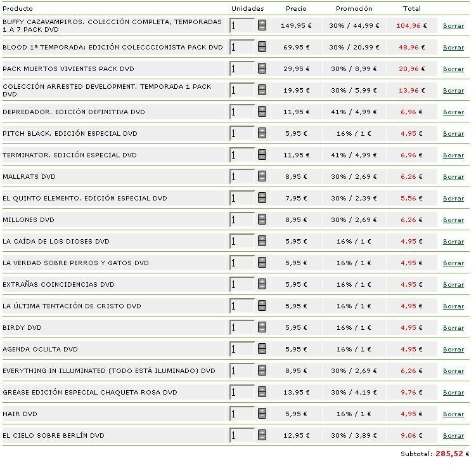Click quantity field for La Última Tentación de Cristo

242,306
